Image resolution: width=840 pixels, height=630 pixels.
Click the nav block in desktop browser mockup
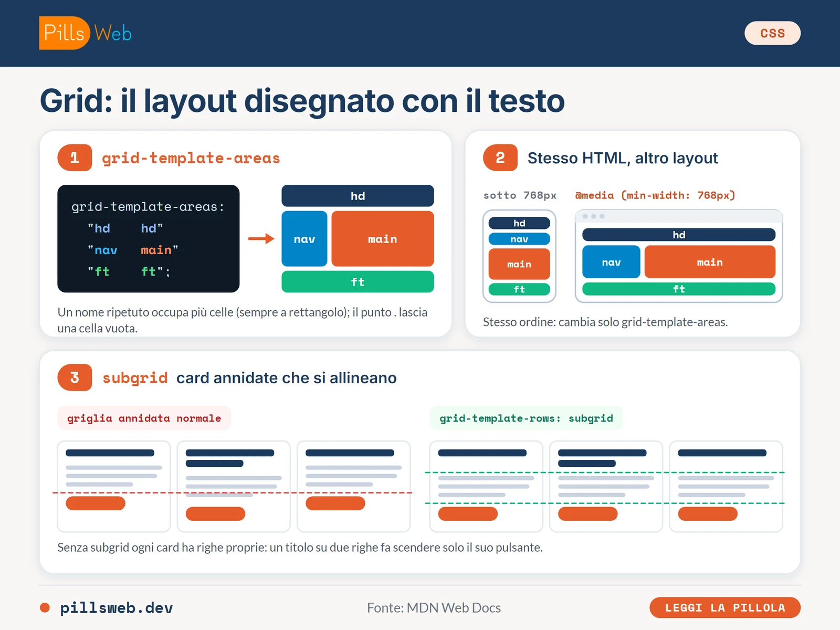click(x=611, y=262)
